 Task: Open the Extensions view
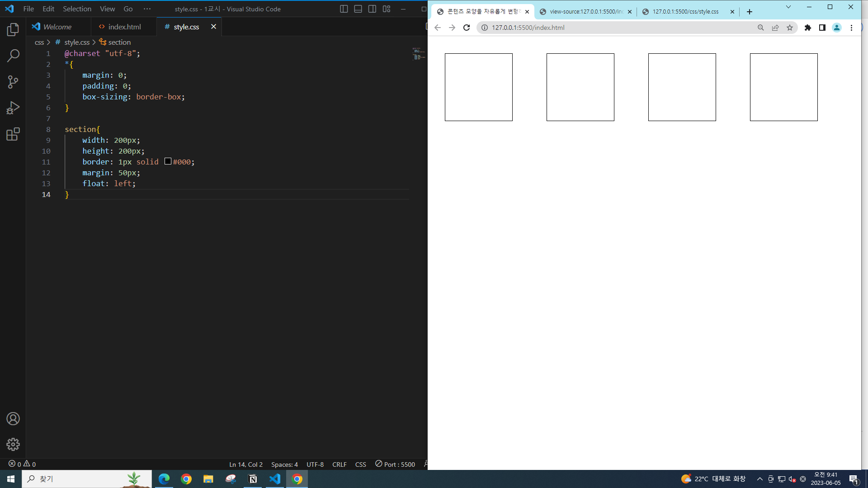[13, 134]
